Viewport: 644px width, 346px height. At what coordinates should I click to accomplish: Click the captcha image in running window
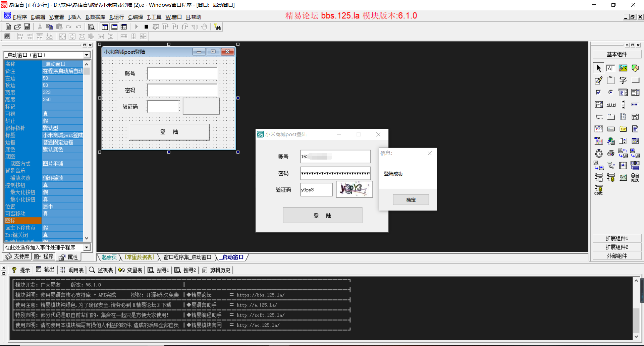pyautogui.click(x=354, y=189)
